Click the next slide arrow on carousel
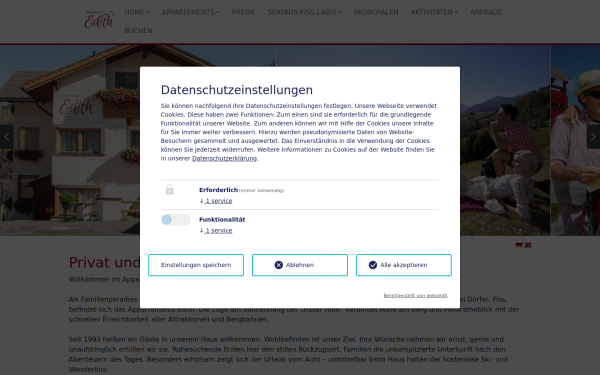The height and width of the screenshot is (375, 600). 593,137
